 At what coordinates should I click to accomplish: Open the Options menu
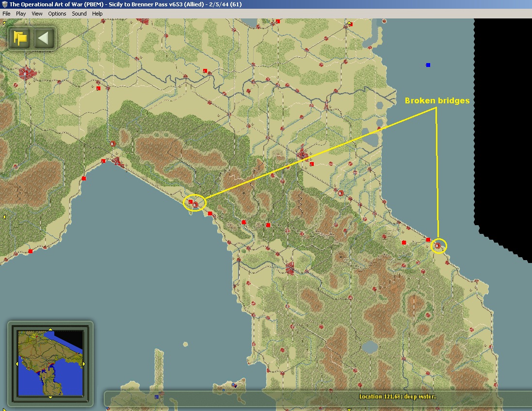pyautogui.click(x=57, y=14)
